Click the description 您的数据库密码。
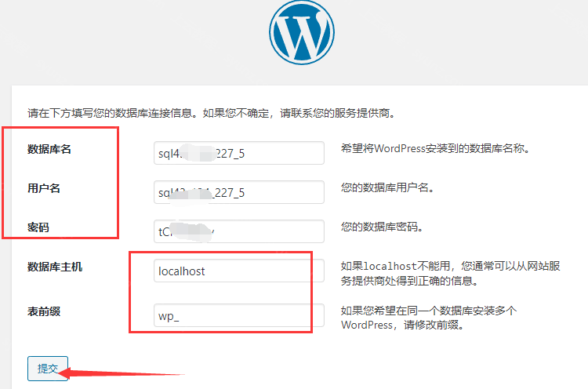The height and width of the screenshot is (389, 588). pos(382,227)
